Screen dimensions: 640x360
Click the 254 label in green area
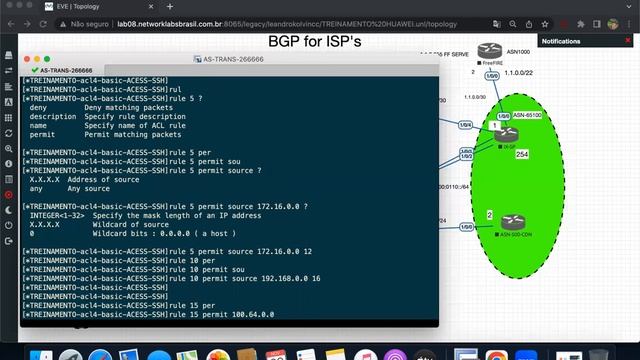[522, 154]
